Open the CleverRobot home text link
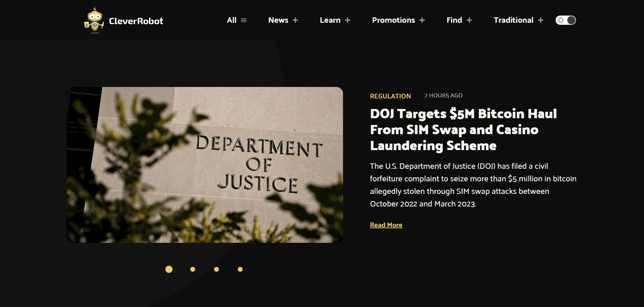 [136, 21]
